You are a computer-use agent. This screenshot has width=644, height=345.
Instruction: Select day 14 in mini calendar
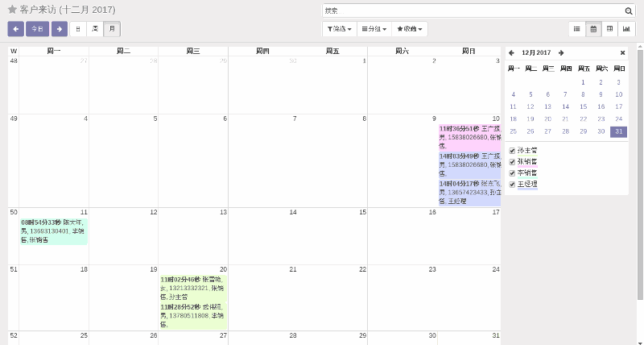pyautogui.click(x=565, y=106)
